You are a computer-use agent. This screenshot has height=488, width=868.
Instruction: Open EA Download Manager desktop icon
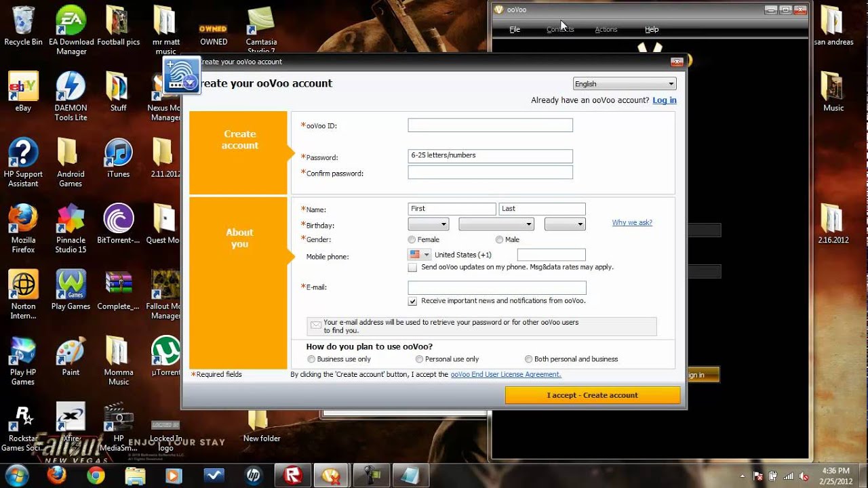71,30
